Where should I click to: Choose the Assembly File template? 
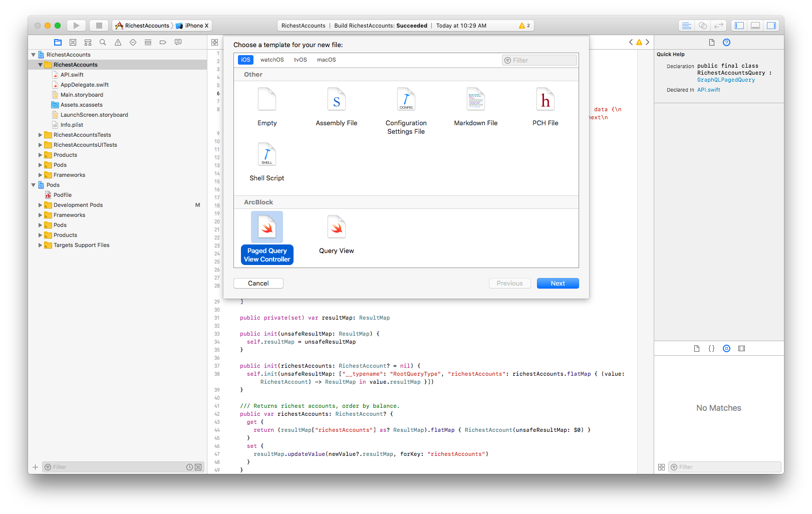click(x=337, y=107)
